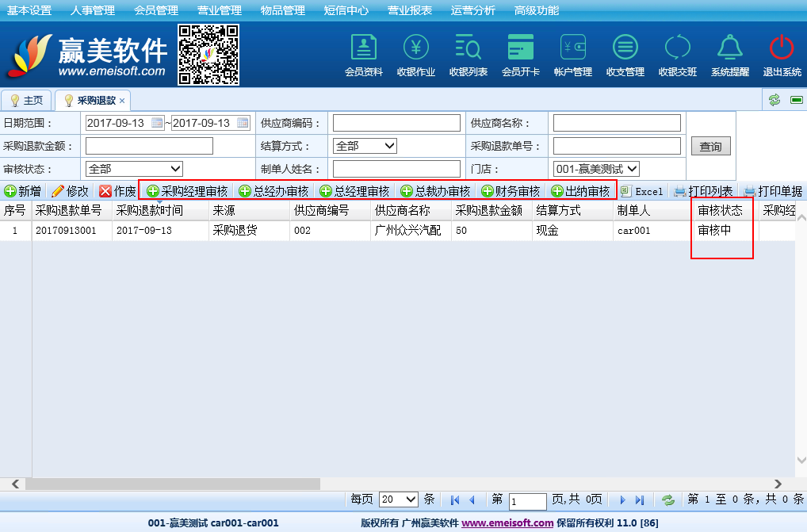This screenshot has width=807, height=532.
Task: Open the www.emeisoft.com link in footer
Action: [x=507, y=523]
